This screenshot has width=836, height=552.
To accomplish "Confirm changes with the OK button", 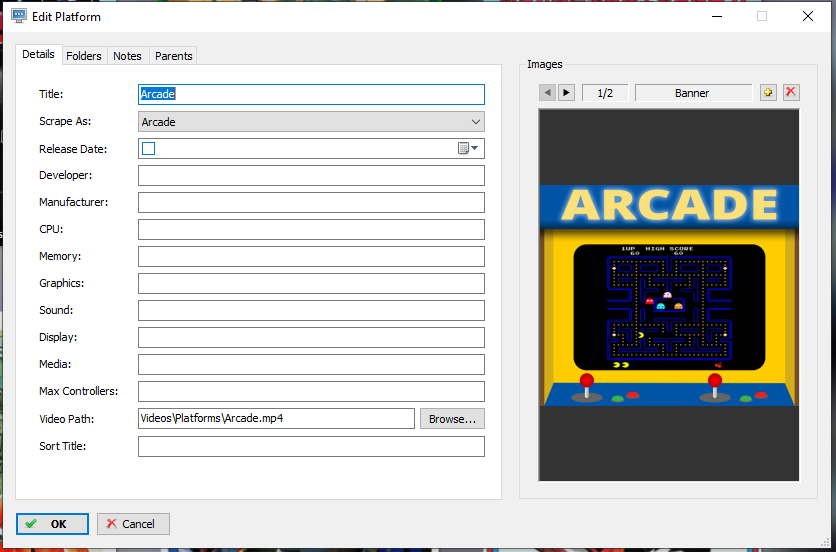I will coord(52,524).
